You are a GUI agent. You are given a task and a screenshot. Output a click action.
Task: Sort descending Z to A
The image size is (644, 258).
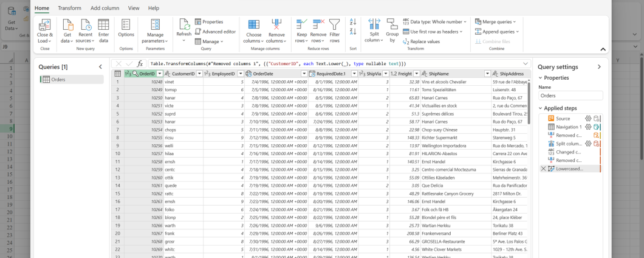[353, 32]
